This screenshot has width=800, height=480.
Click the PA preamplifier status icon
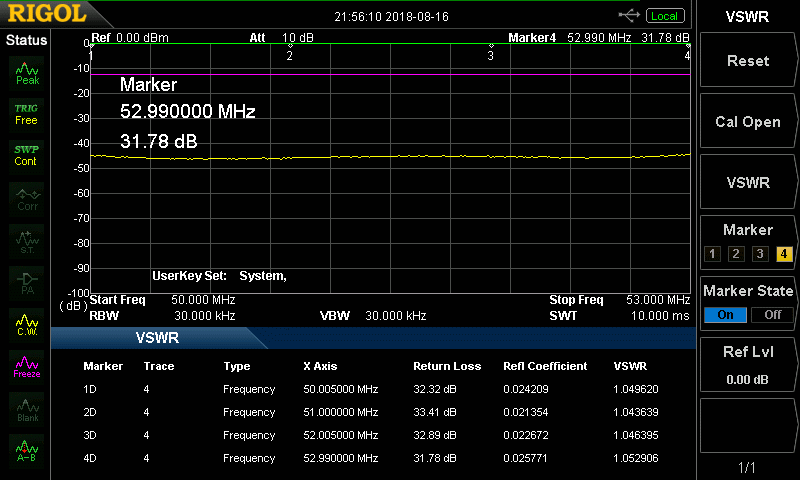point(27,282)
